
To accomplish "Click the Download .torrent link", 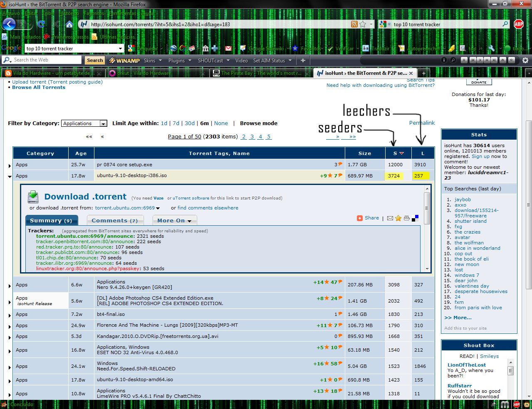I will pyautogui.click(x=85, y=197).
